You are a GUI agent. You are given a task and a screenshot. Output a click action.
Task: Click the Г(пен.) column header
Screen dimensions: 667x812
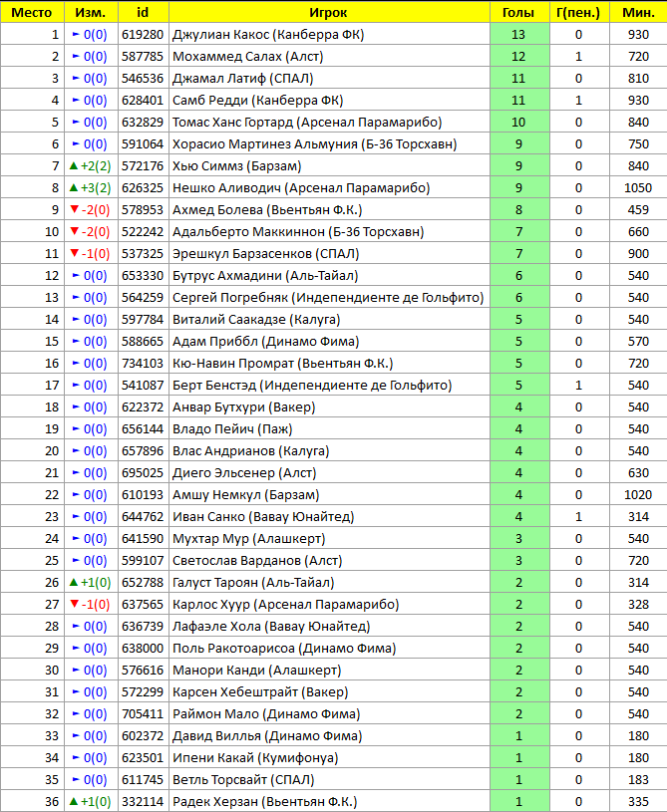[579, 12]
